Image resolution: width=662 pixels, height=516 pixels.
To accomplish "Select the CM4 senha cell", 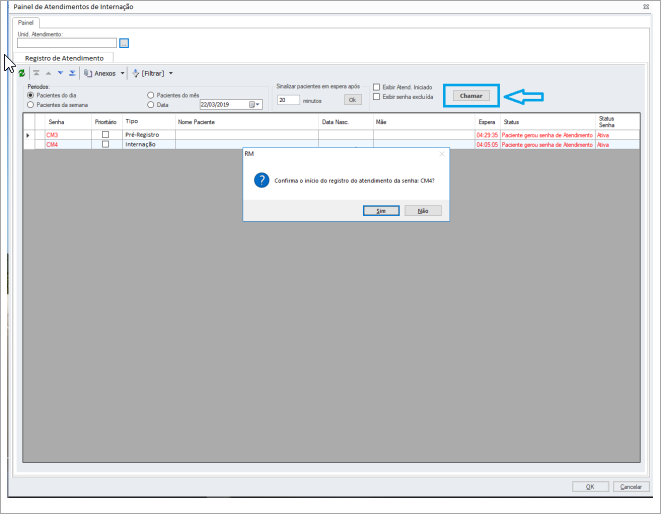I will click(x=68, y=144).
